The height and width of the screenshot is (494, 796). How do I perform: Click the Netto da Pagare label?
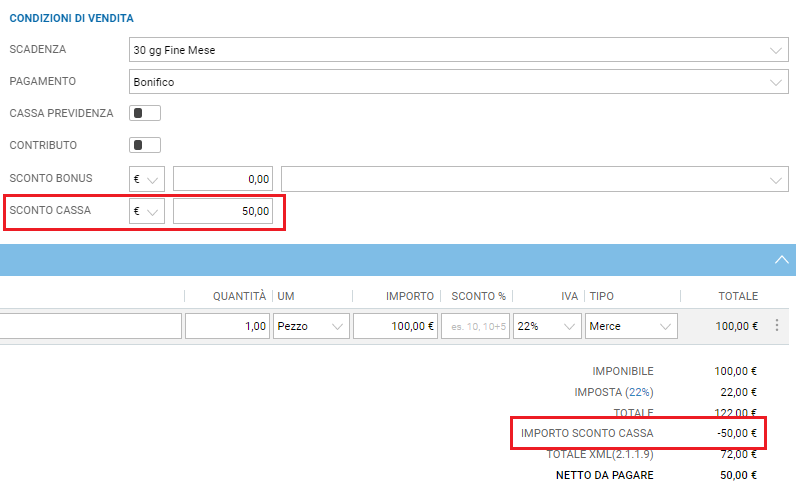coord(605,475)
